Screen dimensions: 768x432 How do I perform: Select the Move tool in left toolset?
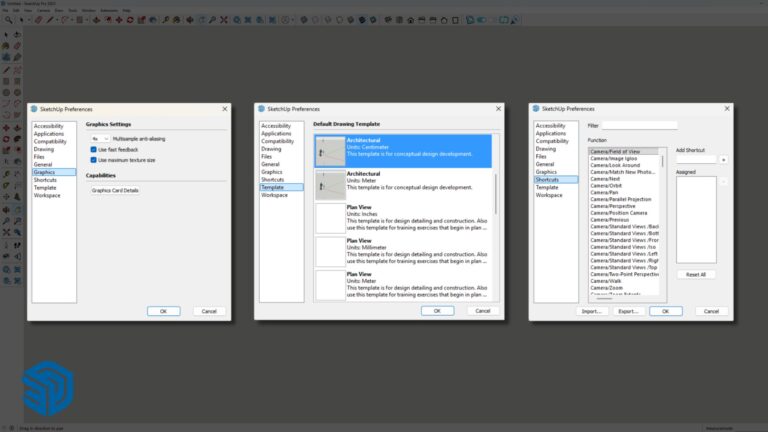(x=6, y=128)
